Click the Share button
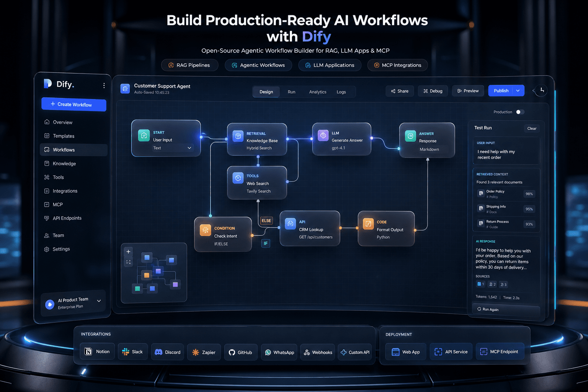588x392 pixels. pos(400,91)
